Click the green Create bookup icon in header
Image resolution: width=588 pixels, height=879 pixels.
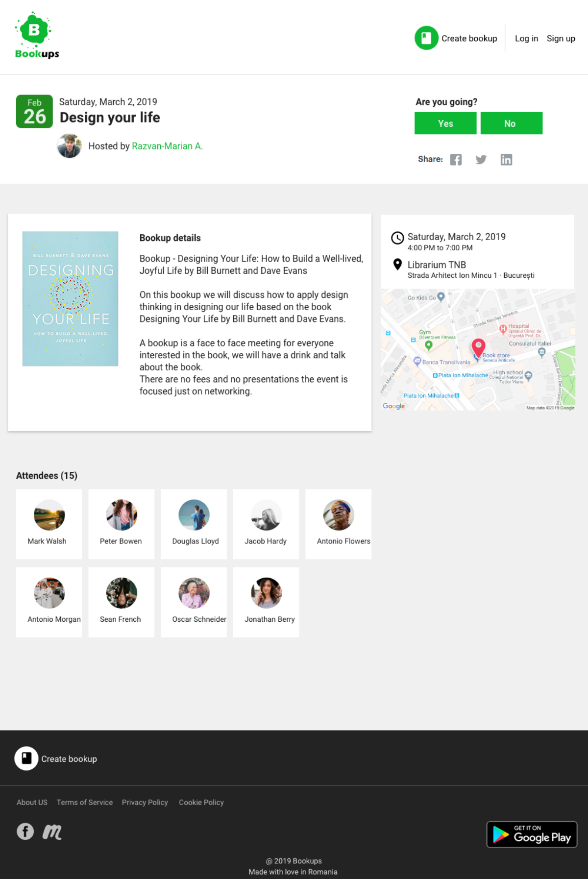[426, 38]
